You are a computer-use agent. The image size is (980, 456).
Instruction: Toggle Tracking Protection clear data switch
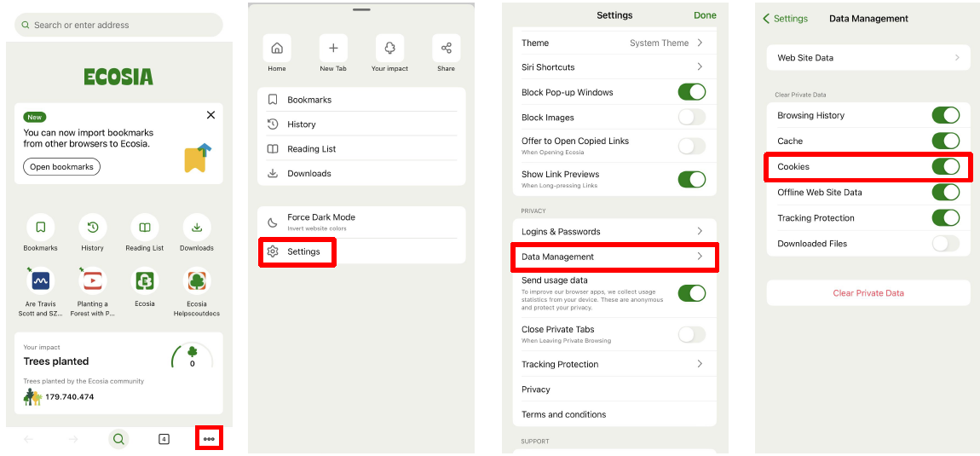click(x=946, y=217)
